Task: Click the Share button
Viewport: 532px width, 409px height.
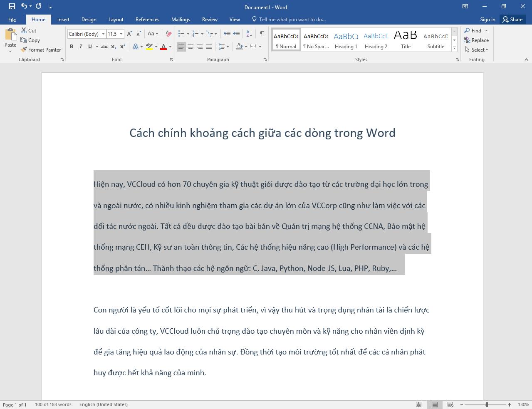Action: tap(512, 20)
